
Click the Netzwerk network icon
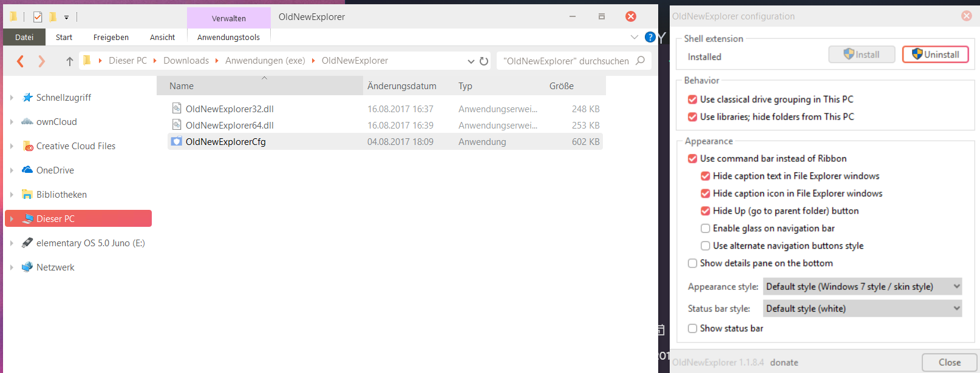coord(27,267)
